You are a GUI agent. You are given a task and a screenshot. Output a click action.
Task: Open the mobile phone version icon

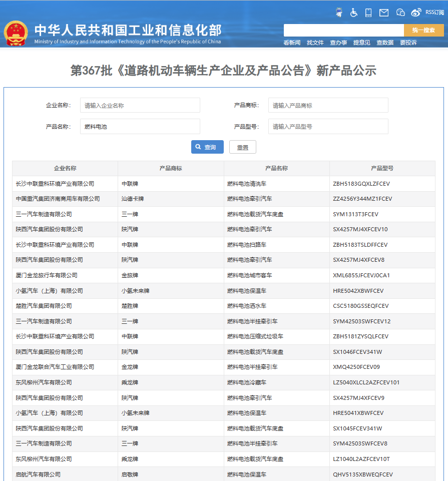[368, 13]
